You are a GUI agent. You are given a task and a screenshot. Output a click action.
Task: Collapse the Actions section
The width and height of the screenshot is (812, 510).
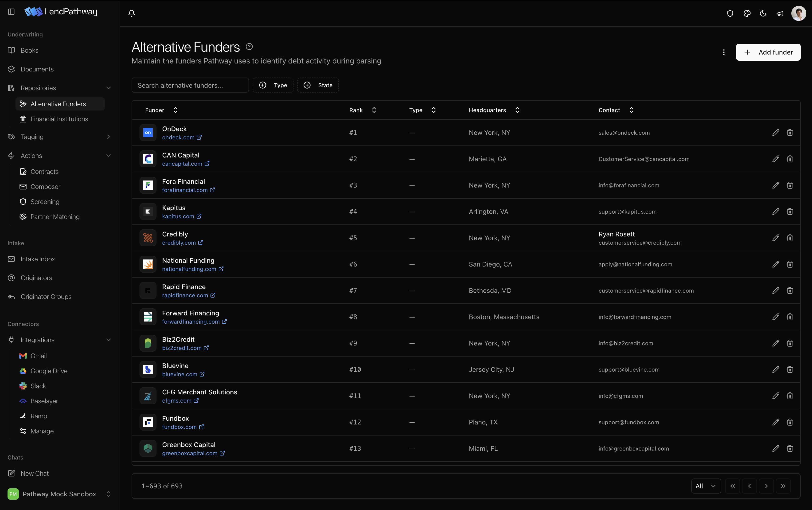(109, 156)
